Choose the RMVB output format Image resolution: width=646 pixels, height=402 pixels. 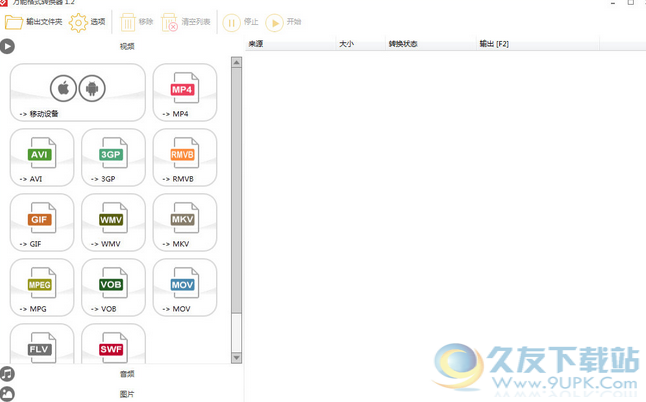185,157
